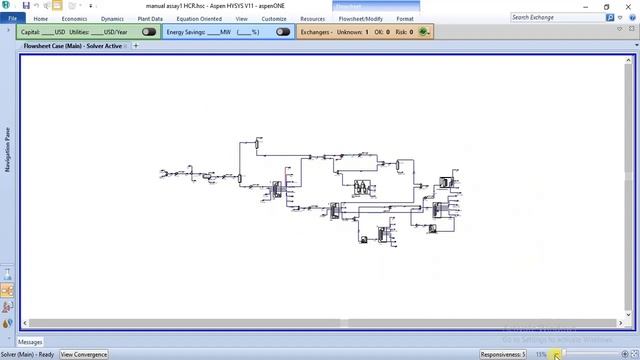Click flowsheet scroll-down arrow
The height and width of the screenshot is (360, 640).
(628, 315)
